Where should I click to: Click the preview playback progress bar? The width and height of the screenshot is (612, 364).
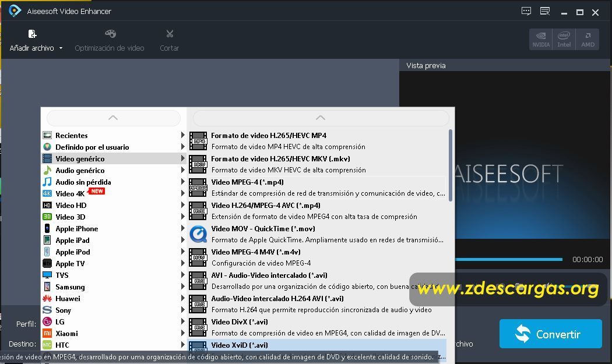tap(509, 259)
